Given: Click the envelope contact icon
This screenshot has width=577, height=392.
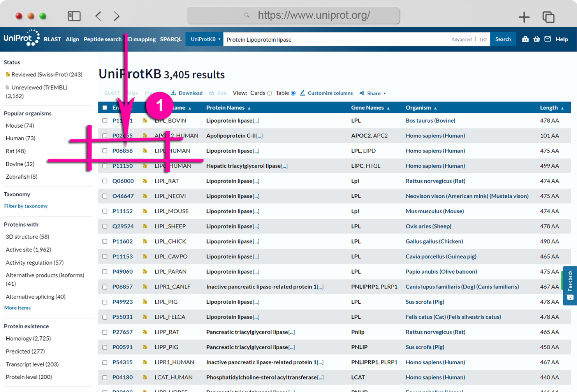Looking at the screenshot, I should [547, 39].
